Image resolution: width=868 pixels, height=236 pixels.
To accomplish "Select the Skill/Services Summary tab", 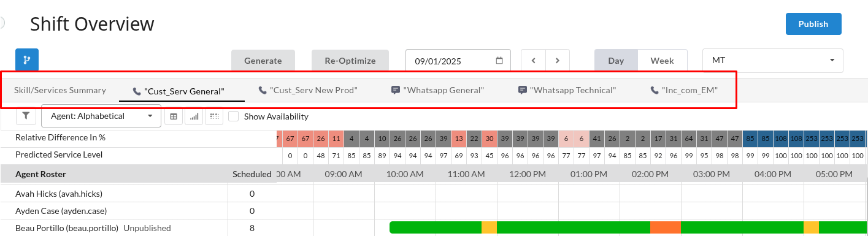I will tap(60, 90).
